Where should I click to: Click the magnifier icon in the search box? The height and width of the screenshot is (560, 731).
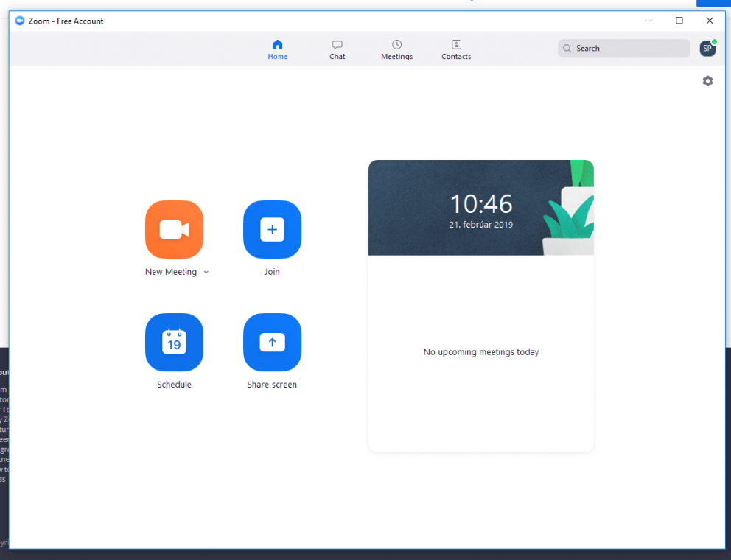pyautogui.click(x=567, y=49)
